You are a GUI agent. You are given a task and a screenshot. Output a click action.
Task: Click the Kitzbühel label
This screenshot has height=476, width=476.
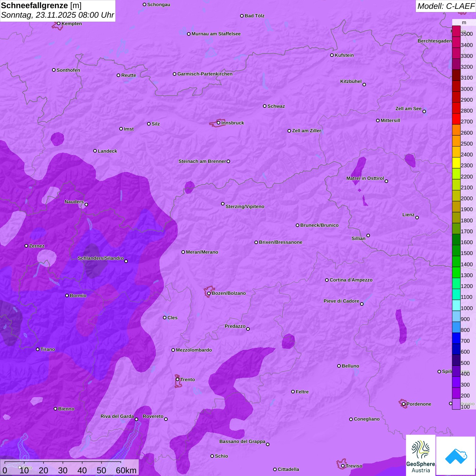(351, 81)
